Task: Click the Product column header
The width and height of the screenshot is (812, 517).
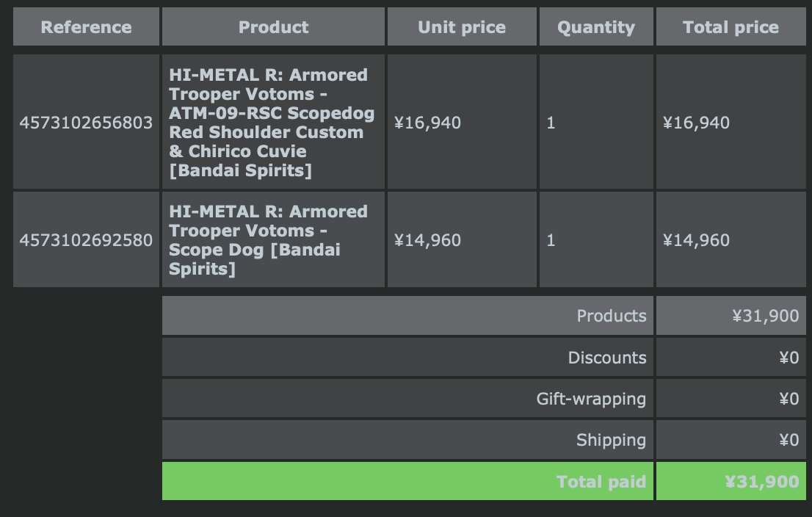Action: point(273,28)
